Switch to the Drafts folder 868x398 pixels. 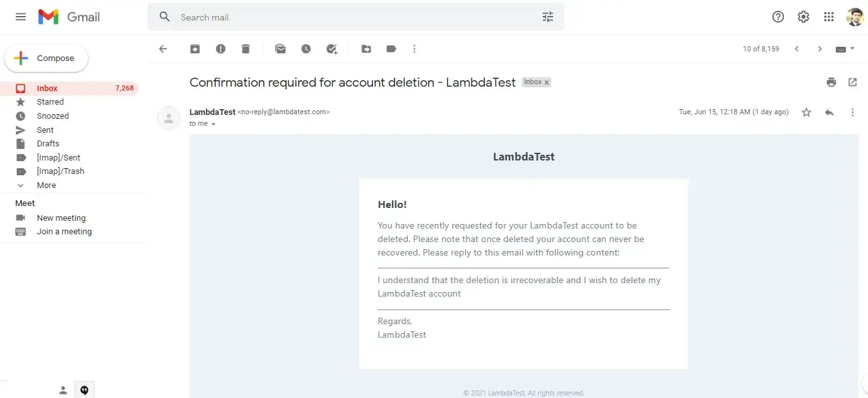(x=48, y=143)
